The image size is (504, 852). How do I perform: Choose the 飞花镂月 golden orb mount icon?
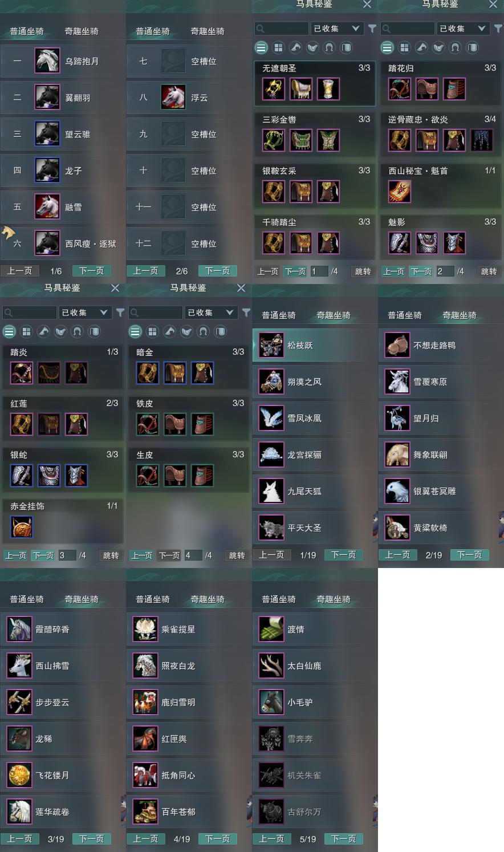coord(19,775)
